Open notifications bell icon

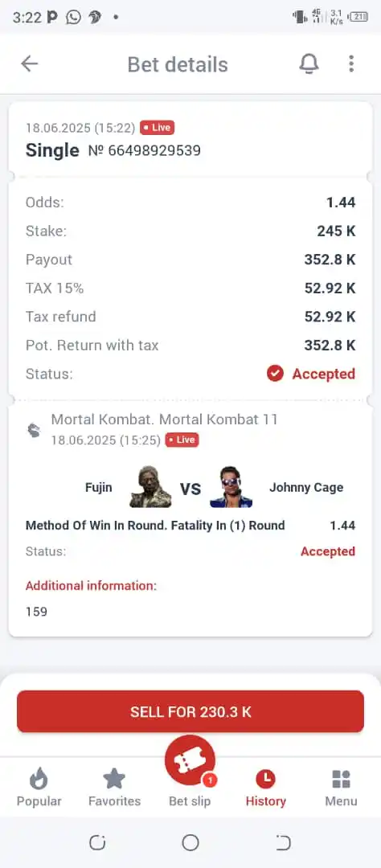point(309,63)
